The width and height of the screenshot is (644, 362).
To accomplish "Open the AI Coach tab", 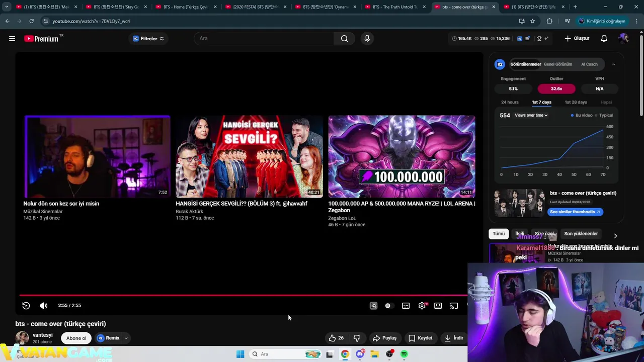I will tap(589, 64).
